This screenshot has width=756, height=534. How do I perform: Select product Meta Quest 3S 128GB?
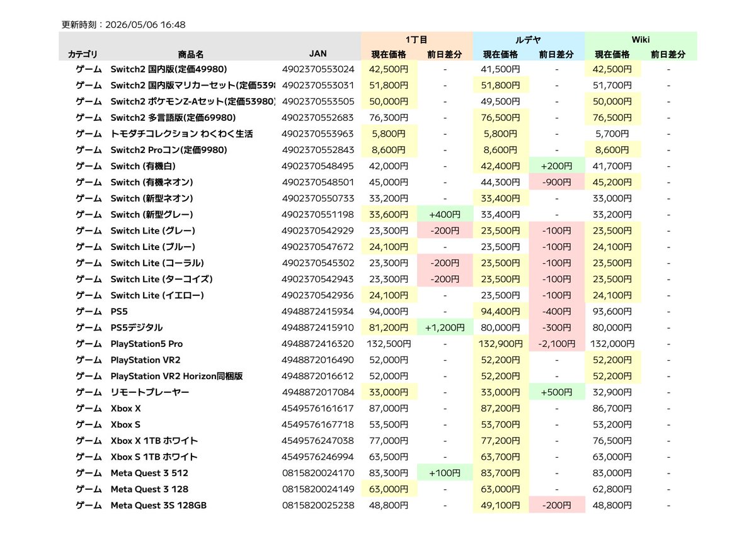[x=158, y=505]
